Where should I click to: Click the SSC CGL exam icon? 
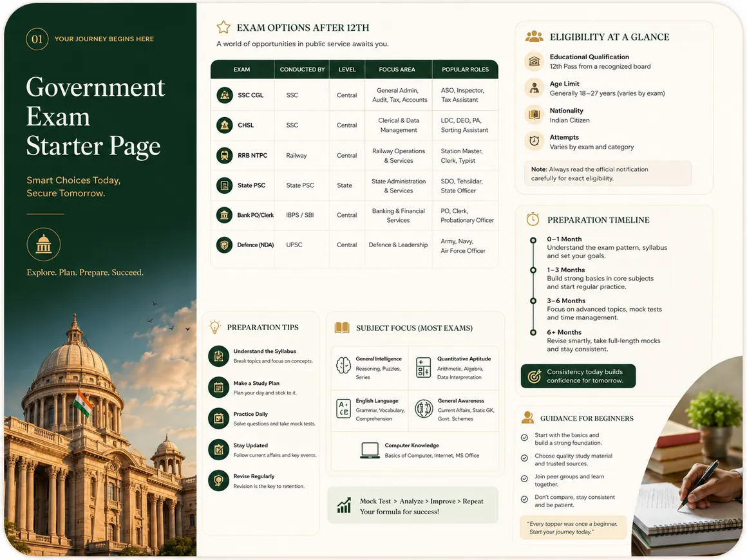click(224, 95)
